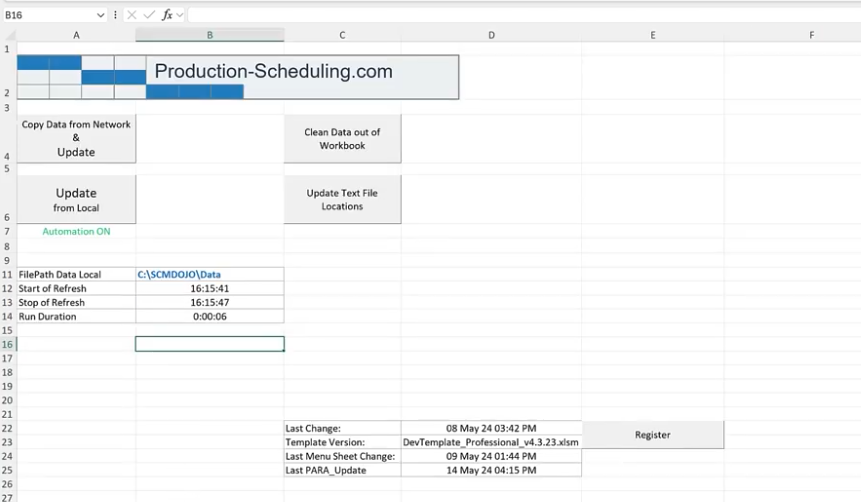861x502 pixels.
Task: Select column E header
Action: pyautogui.click(x=653, y=35)
